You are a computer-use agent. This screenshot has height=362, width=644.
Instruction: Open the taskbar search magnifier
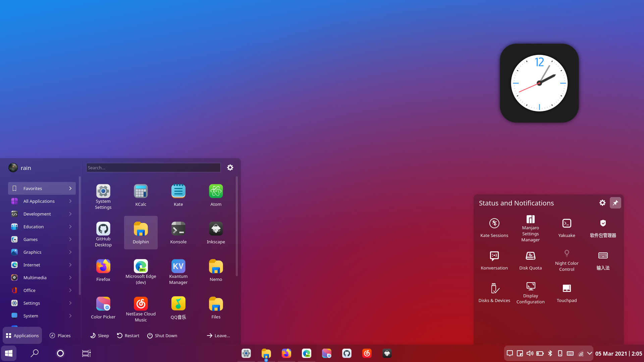point(35,353)
